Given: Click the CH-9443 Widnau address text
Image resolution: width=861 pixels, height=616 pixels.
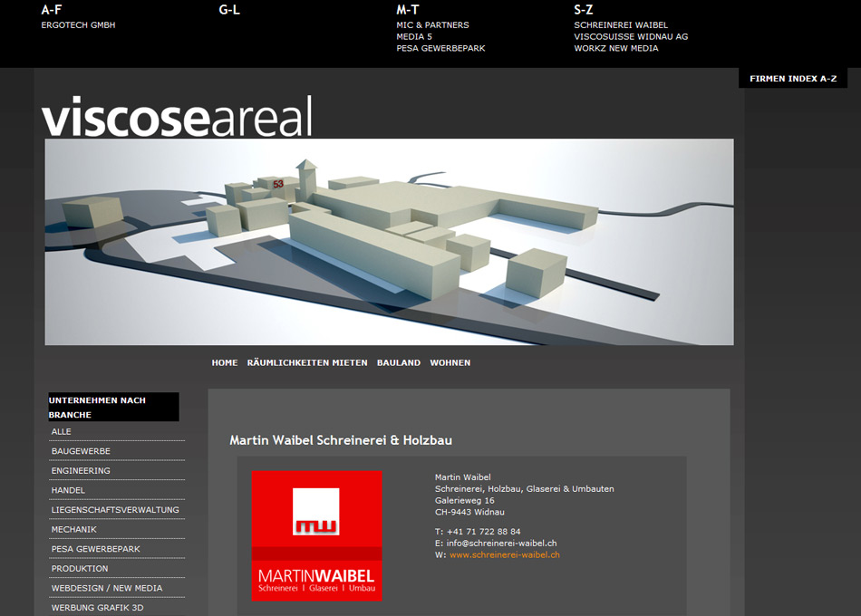Looking at the screenshot, I should point(469,512).
